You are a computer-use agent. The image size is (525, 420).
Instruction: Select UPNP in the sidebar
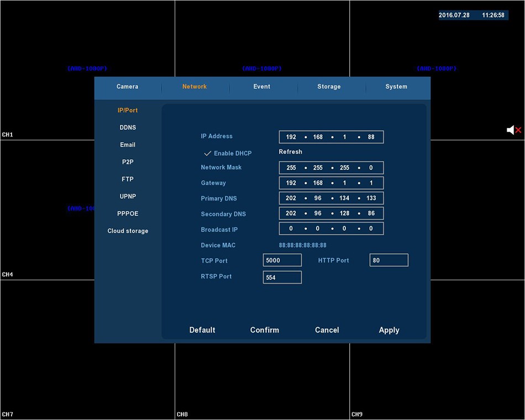128,196
